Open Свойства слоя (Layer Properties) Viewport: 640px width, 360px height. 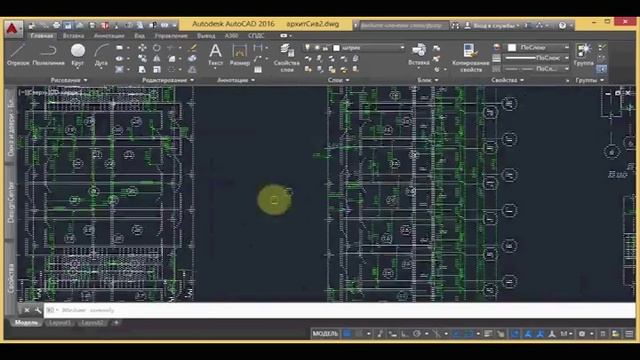click(x=287, y=58)
